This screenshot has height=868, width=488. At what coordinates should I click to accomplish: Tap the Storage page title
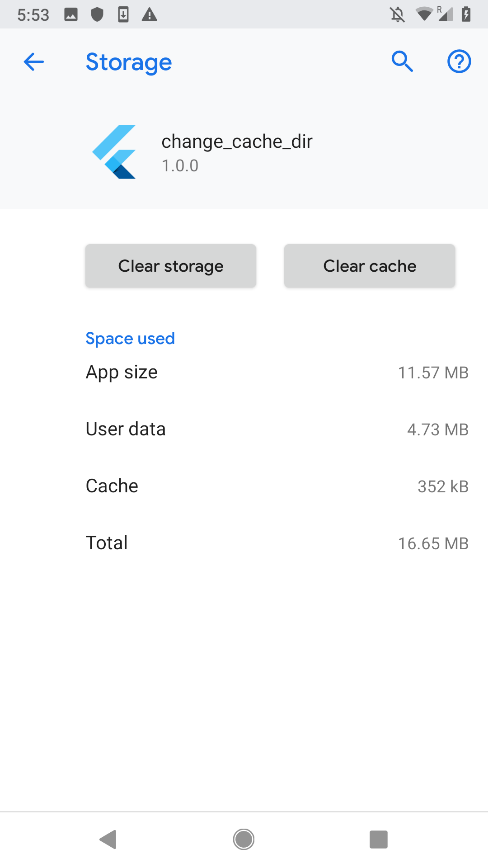click(x=129, y=62)
